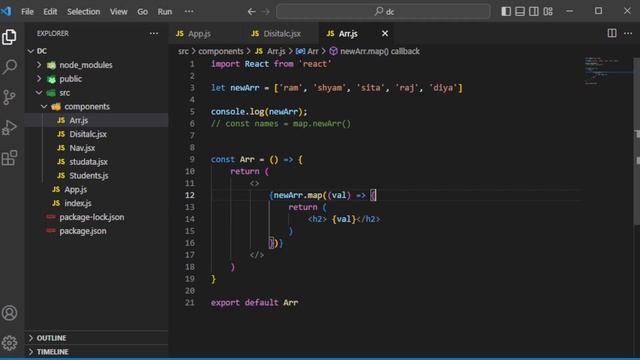Open the Edit menu
640x360 pixels.
tap(50, 11)
